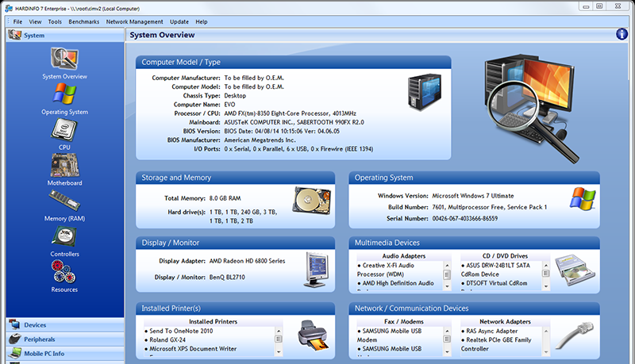This screenshot has width=635, height=364.
Task: Select Realtek PCIe GBE Family Controller entry
Action: click(496, 344)
